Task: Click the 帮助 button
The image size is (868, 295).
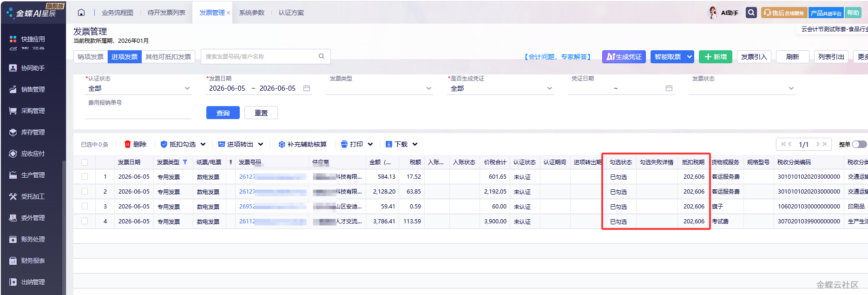Action: 853,13
